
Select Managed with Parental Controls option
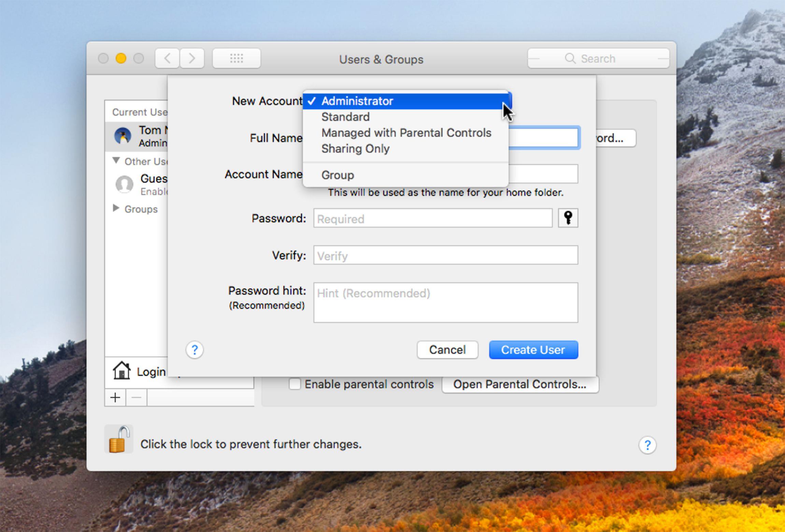405,133
